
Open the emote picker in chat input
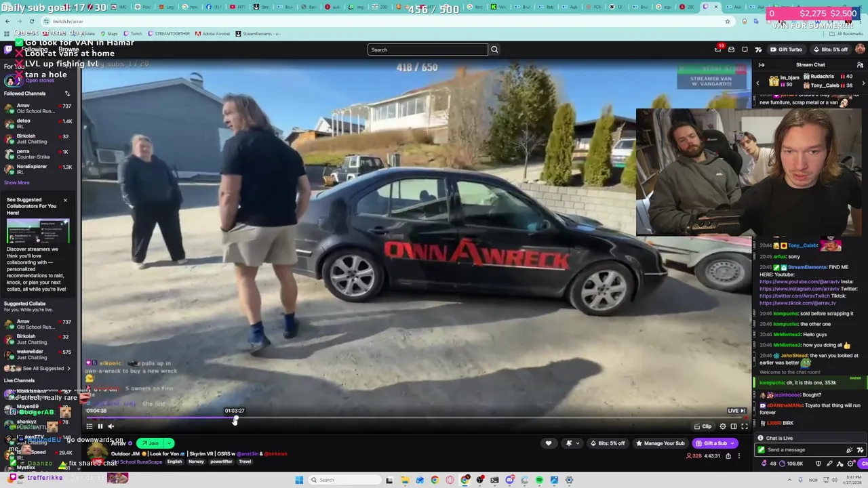849,450
